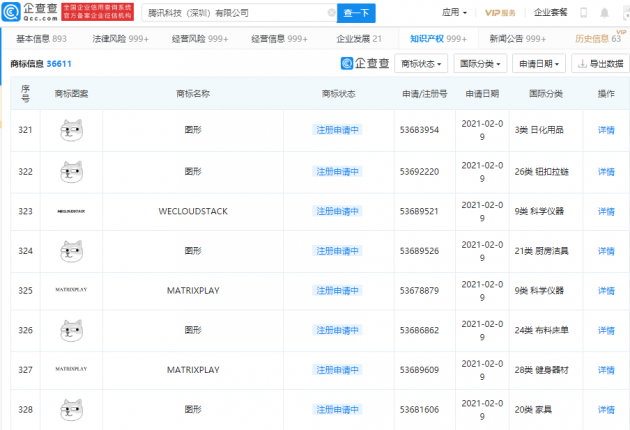This screenshot has height=430, width=630.
Task: Open the 应用 dropdown menu in the header
Action: coord(455,13)
